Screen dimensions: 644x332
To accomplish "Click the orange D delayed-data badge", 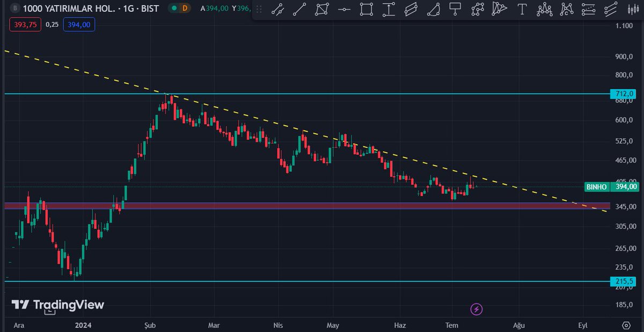I will click(x=185, y=8).
